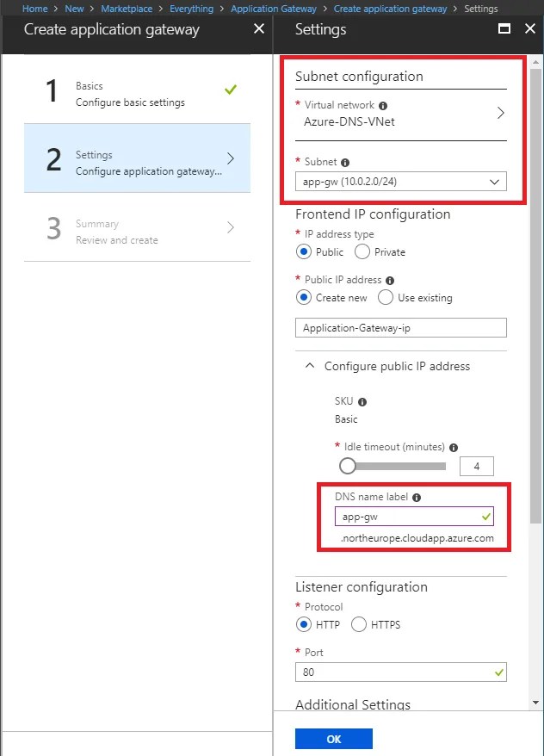Click info icon beside Public IP address
Screen dimensions: 544x756
390,281
